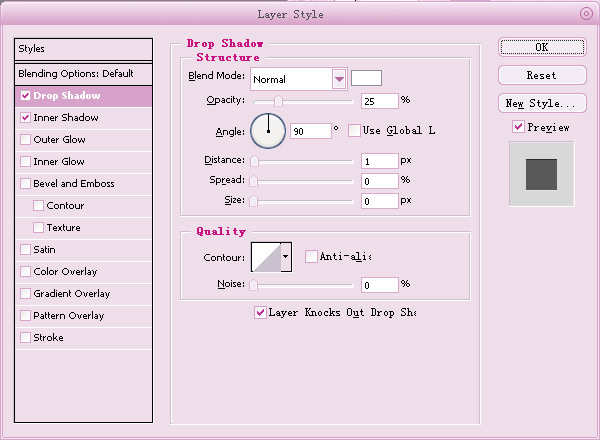
Task: Enable the Inner Glow checkbox
Action: click(25, 161)
